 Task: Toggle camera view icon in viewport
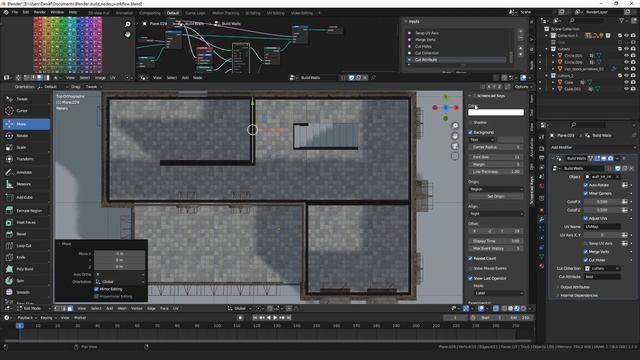tap(455, 146)
